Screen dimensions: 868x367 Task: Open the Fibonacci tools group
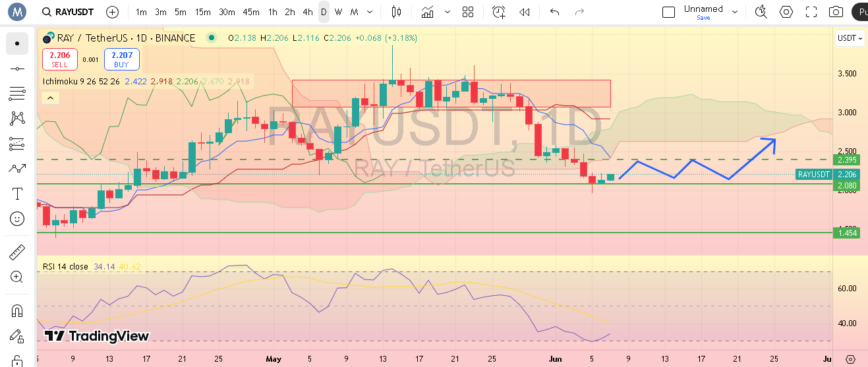(x=17, y=94)
